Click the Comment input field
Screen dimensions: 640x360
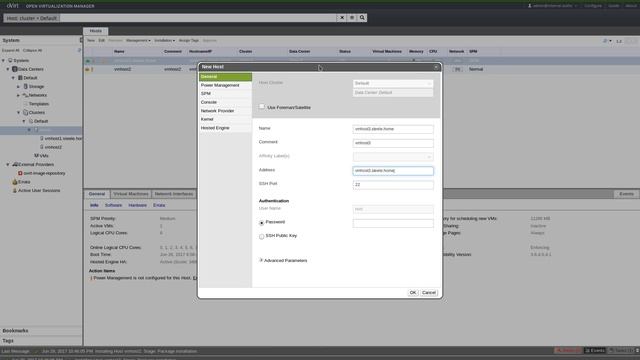coord(393,143)
